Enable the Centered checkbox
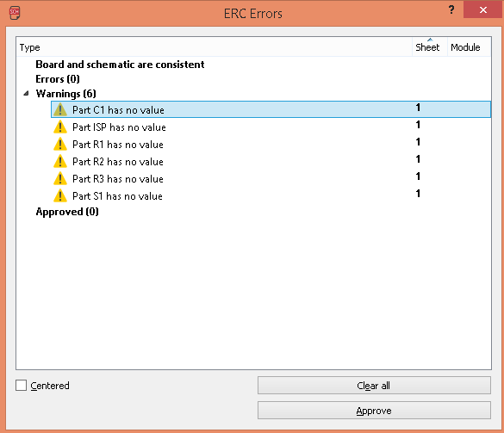Image resolution: width=504 pixels, height=433 pixels. (x=22, y=385)
